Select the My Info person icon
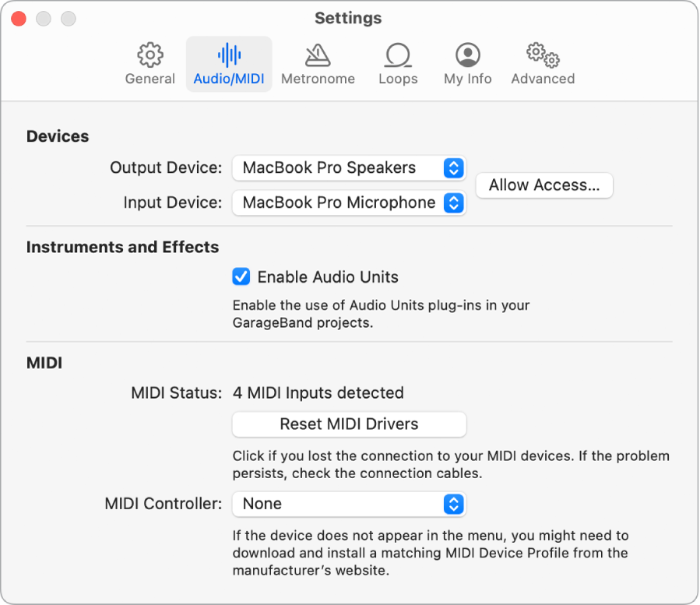The height and width of the screenshot is (605, 700). 466,55
